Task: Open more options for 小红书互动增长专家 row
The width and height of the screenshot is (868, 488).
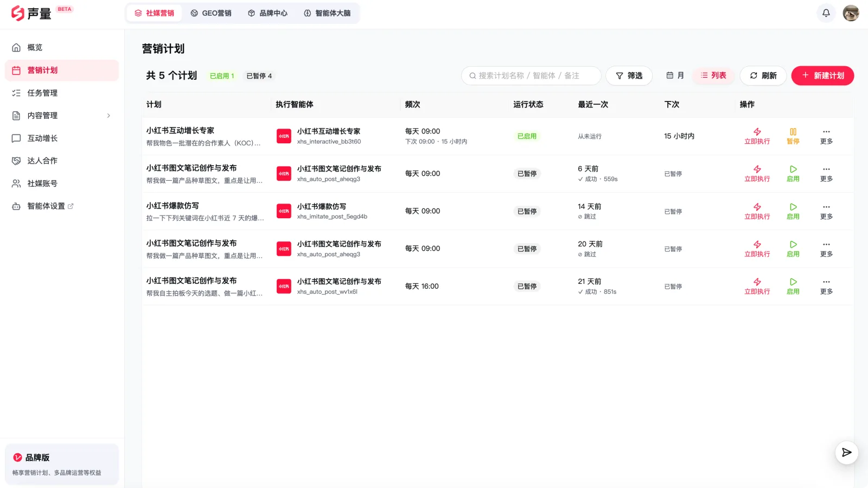Action: click(826, 136)
